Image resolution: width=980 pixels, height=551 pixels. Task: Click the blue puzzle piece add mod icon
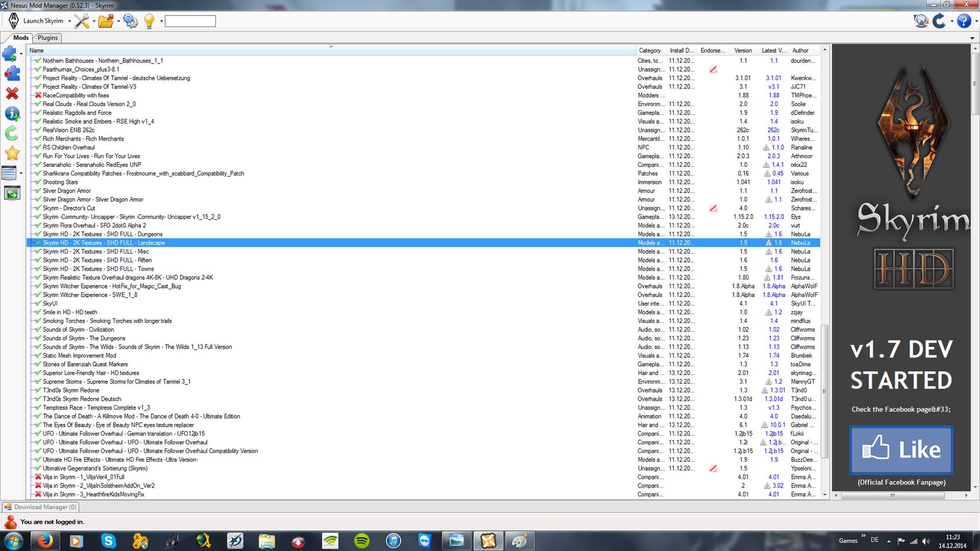coord(10,54)
